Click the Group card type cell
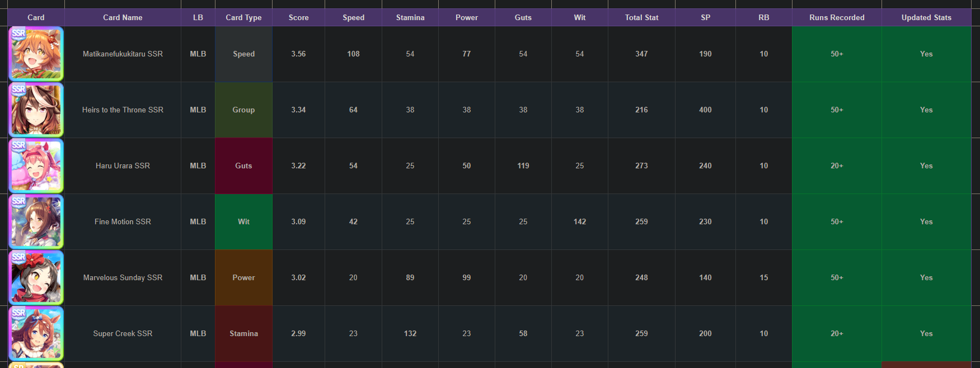Viewport: 980px width, 368px height. point(243,110)
